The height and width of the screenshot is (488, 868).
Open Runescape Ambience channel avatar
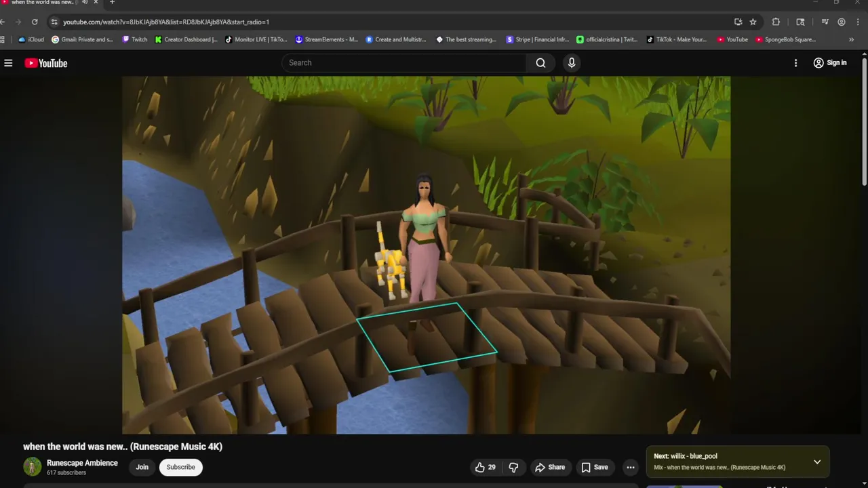pos(32,467)
